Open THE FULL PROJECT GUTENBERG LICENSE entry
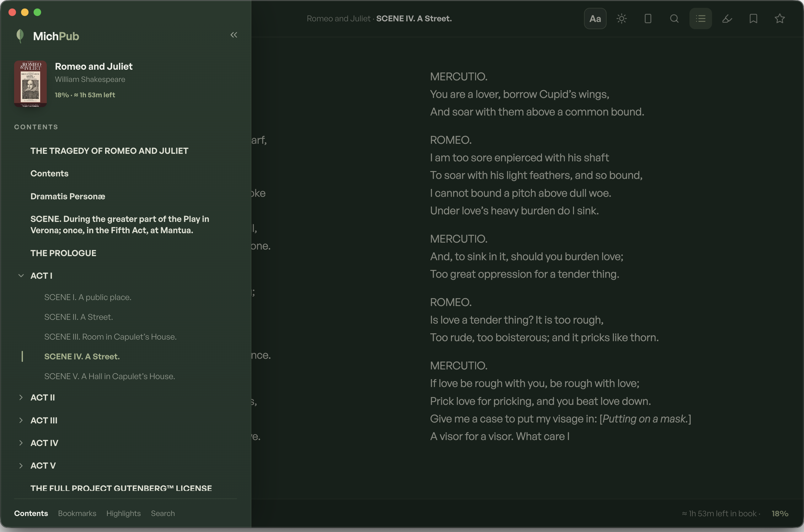804x532 pixels. (x=121, y=488)
